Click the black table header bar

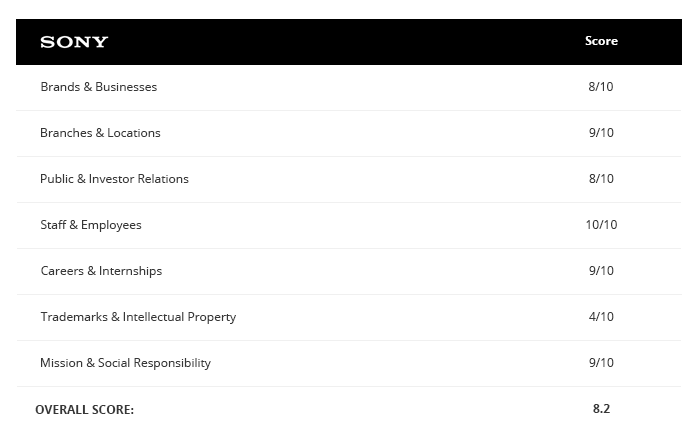pyautogui.click(x=349, y=42)
